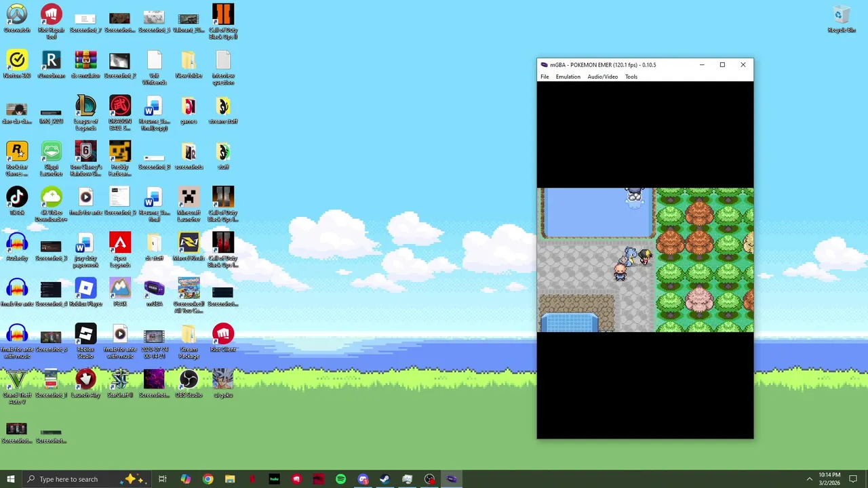Select the jury duty paperwork document

pyautogui.click(x=85, y=249)
